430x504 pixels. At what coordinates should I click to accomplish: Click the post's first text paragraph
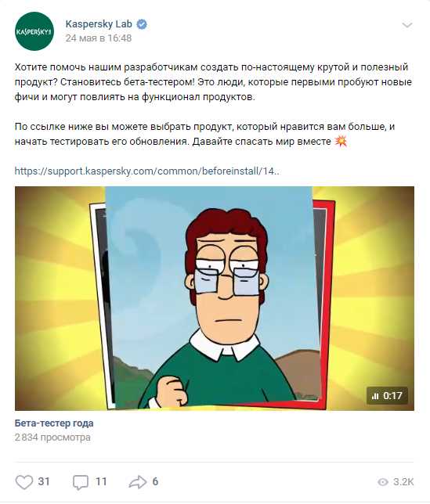[213, 82]
